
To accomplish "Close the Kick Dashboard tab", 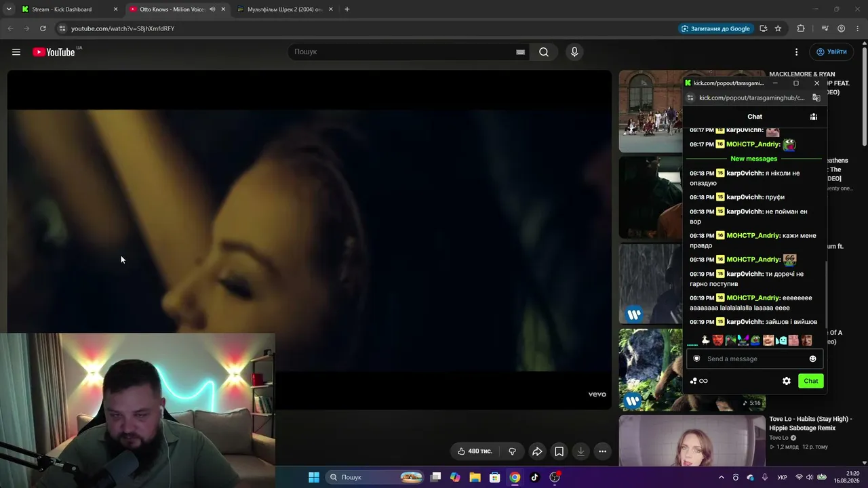I will 115,9.
